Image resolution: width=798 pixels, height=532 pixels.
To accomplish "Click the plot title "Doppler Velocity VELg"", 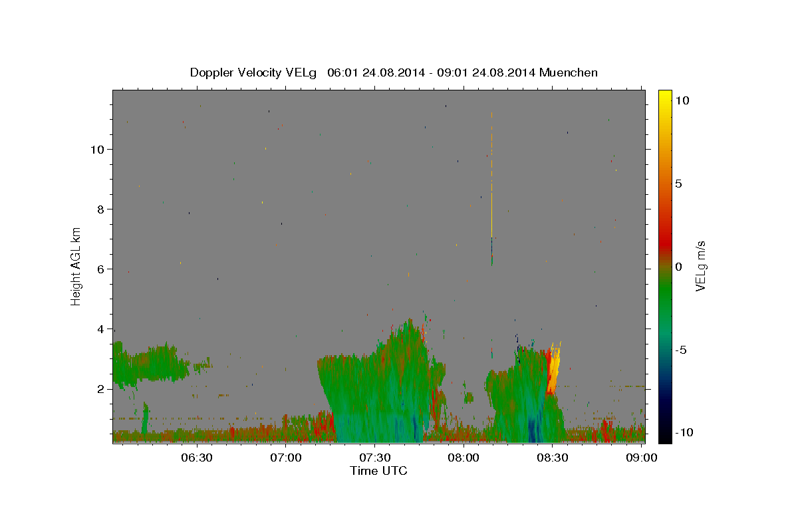I will tap(255, 72).
